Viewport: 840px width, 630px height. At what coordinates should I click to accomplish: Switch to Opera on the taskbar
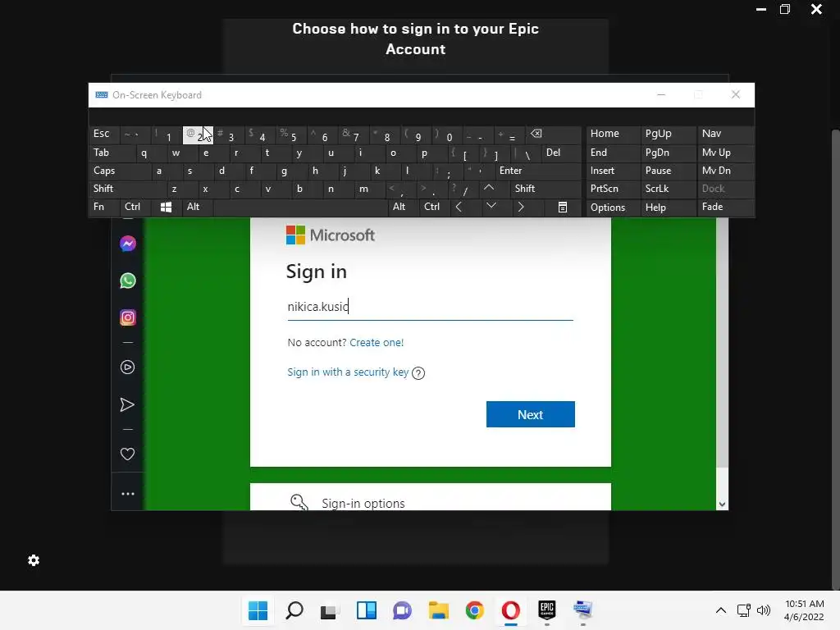pyautogui.click(x=510, y=610)
